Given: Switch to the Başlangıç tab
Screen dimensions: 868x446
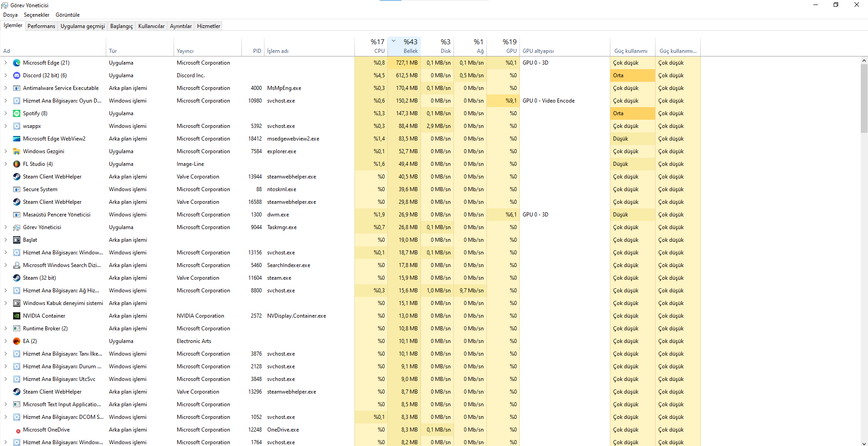Looking at the screenshot, I should tap(122, 26).
